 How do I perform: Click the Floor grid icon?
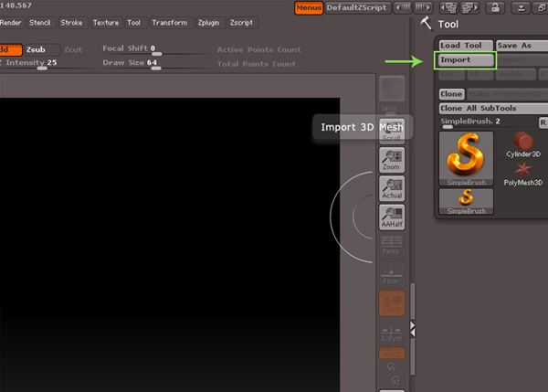[392, 277]
